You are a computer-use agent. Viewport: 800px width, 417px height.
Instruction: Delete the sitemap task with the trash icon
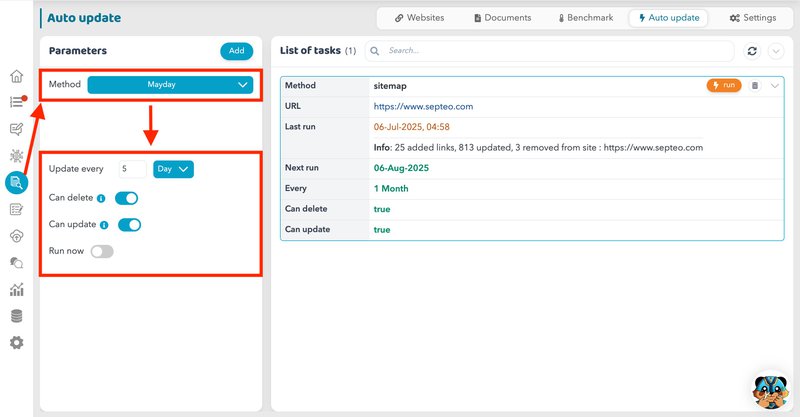point(755,86)
